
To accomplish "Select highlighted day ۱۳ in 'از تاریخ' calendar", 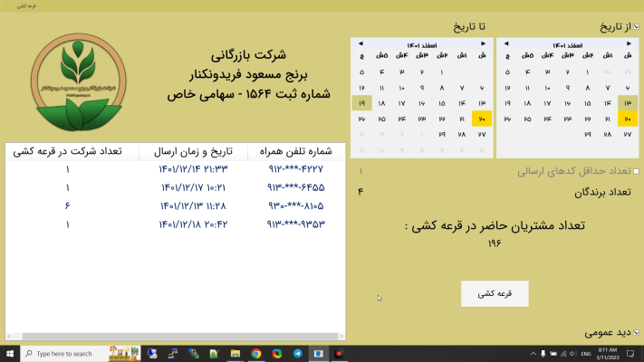I will click(628, 103).
